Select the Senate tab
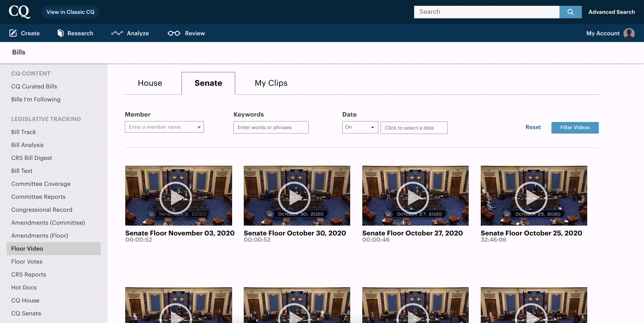 [208, 83]
